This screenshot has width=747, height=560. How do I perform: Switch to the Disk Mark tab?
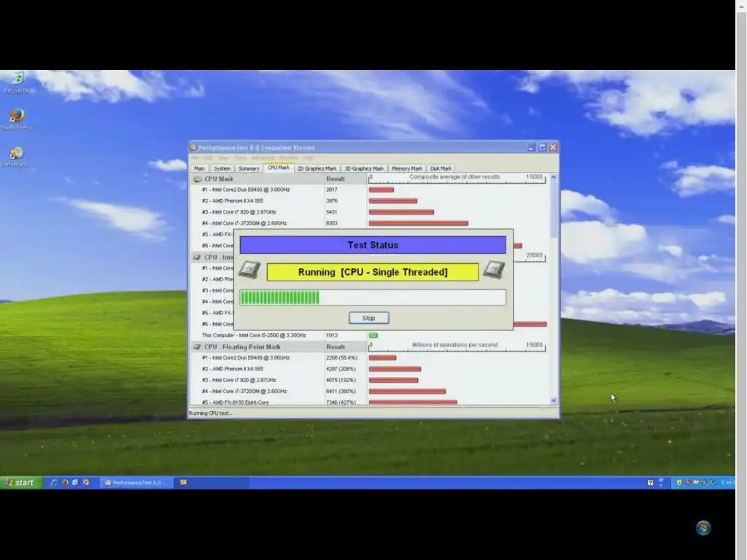[x=441, y=168]
